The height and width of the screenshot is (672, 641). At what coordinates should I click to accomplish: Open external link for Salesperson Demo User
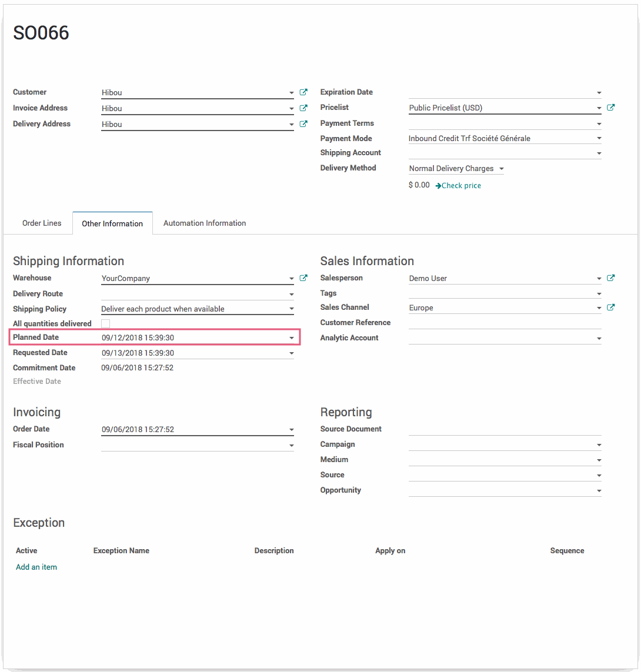tap(611, 278)
